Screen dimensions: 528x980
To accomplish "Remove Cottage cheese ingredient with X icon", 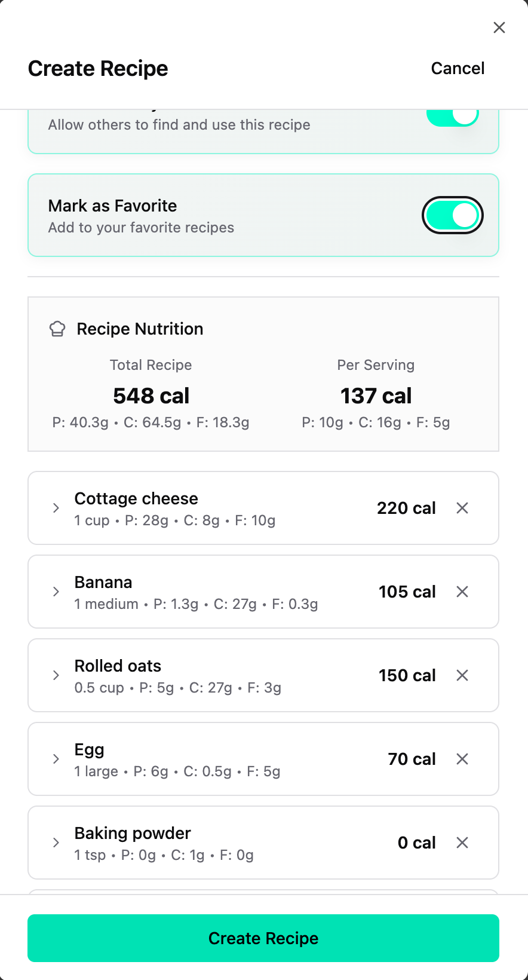I will click(462, 508).
